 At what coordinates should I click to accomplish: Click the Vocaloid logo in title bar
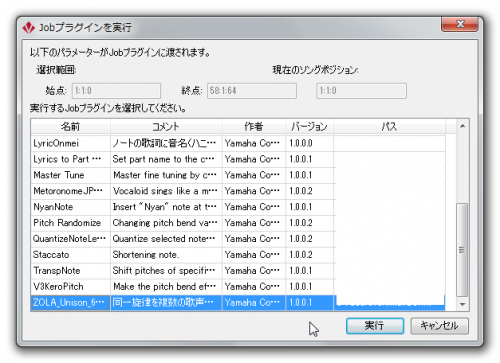pyautogui.click(x=28, y=27)
